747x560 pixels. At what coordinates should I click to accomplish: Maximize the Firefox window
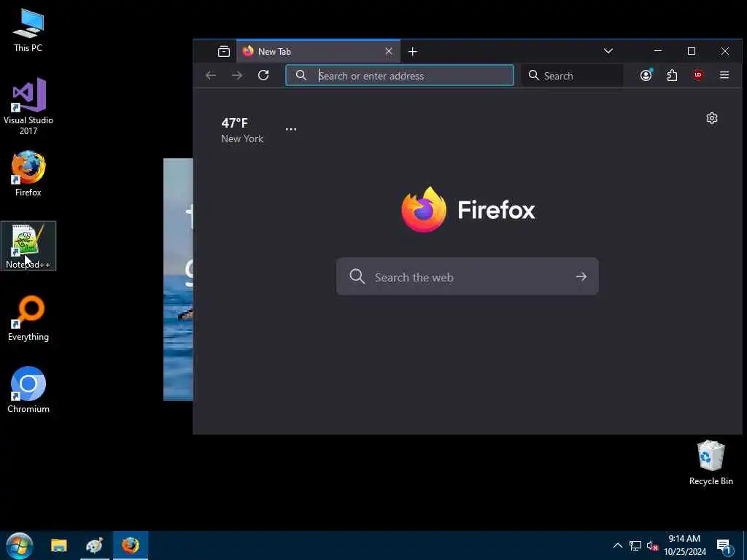pyautogui.click(x=692, y=51)
